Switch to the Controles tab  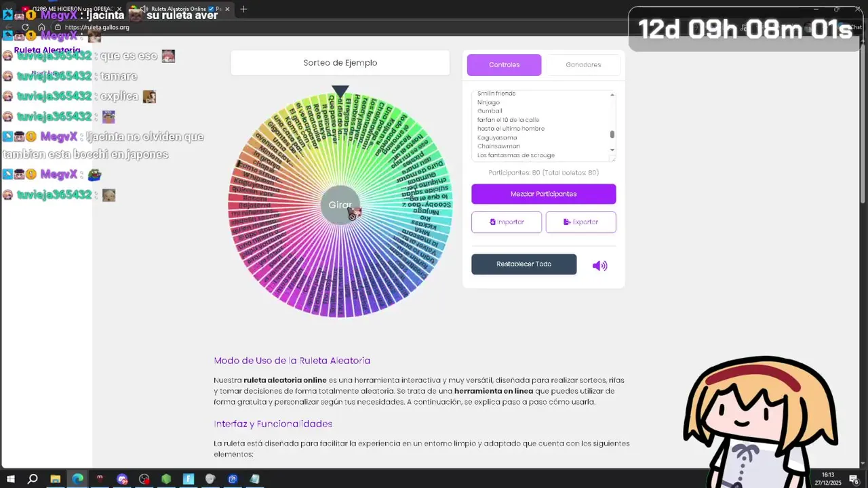(x=504, y=65)
